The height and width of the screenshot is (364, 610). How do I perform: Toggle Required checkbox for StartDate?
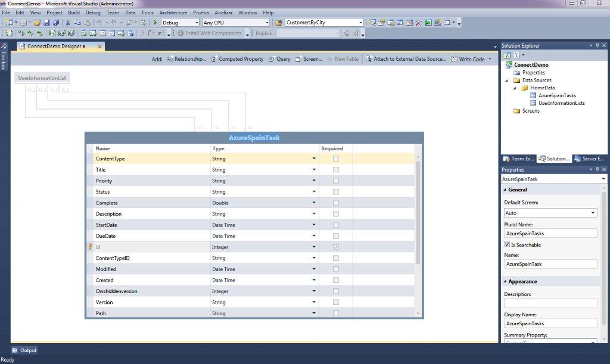click(336, 225)
